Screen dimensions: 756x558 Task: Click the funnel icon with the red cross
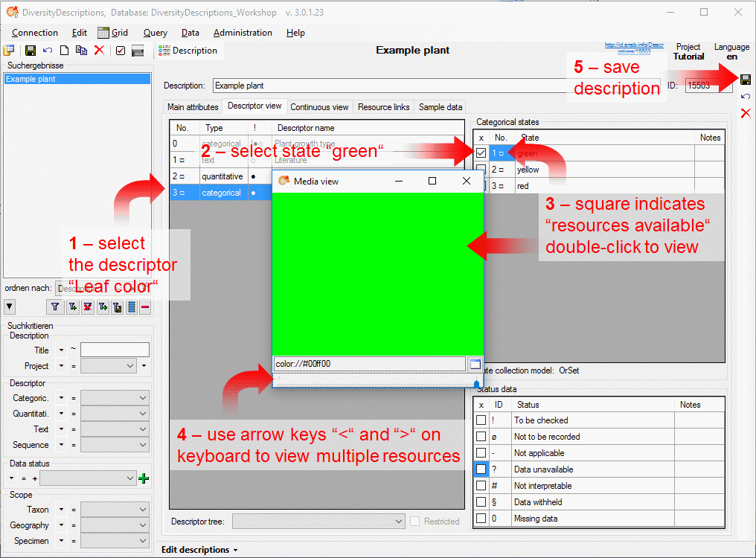coord(87,307)
